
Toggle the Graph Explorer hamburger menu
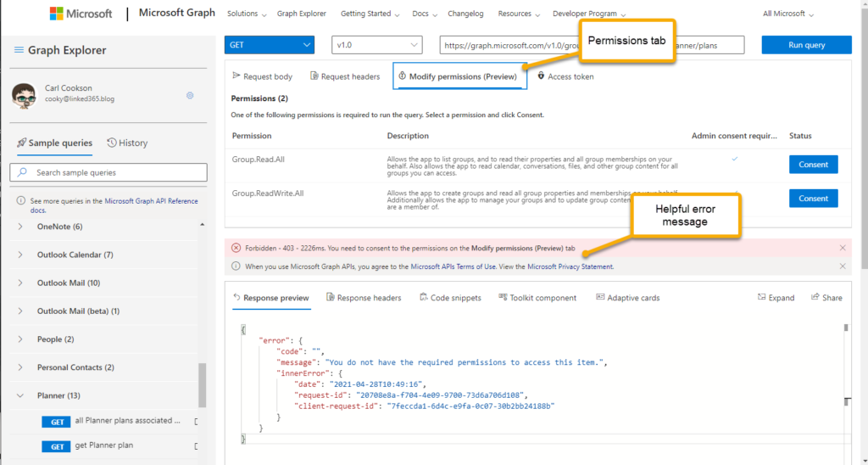[19, 50]
